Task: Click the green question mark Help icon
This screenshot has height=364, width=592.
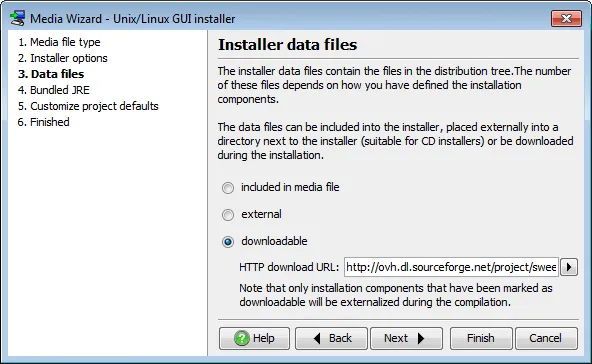Action: point(242,338)
